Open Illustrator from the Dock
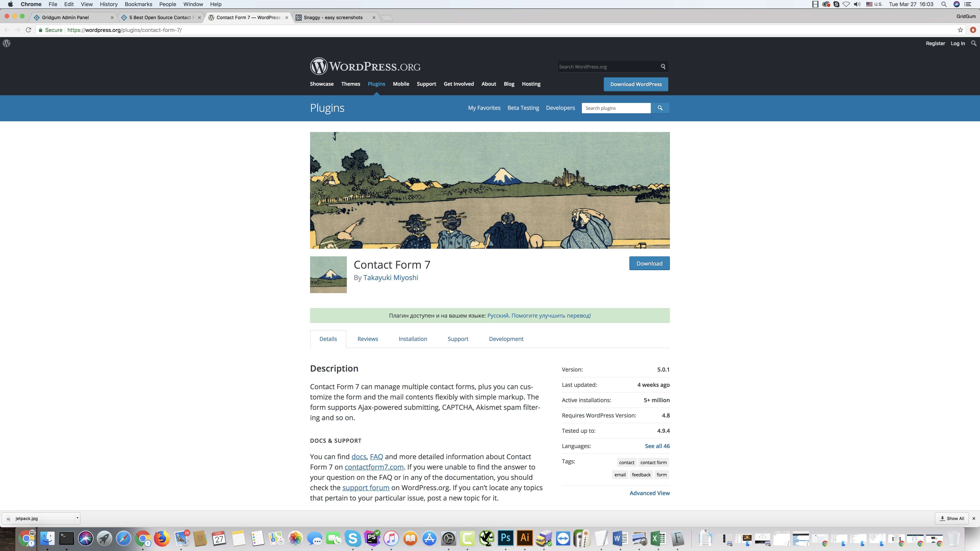 pyautogui.click(x=525, y=538)
